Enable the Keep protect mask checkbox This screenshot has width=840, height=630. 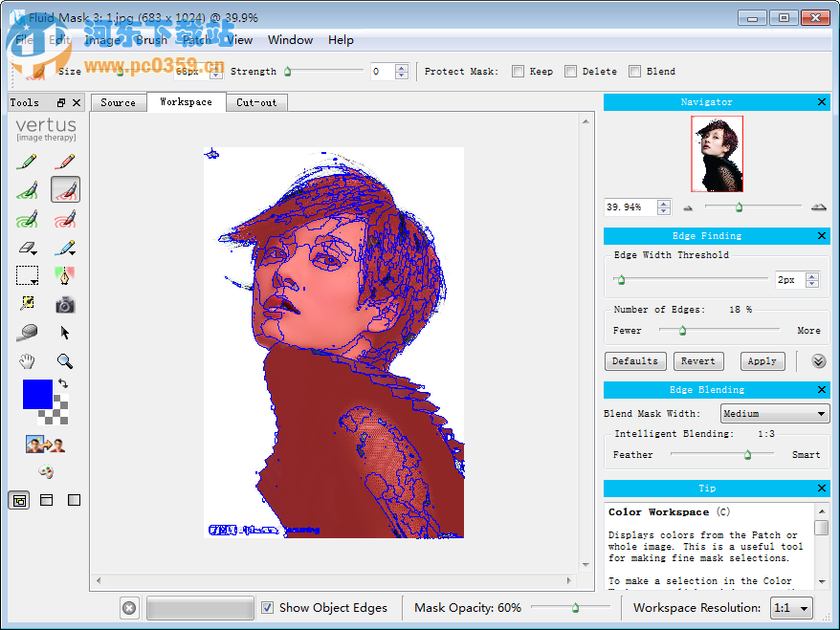click(x=518, y=71)
